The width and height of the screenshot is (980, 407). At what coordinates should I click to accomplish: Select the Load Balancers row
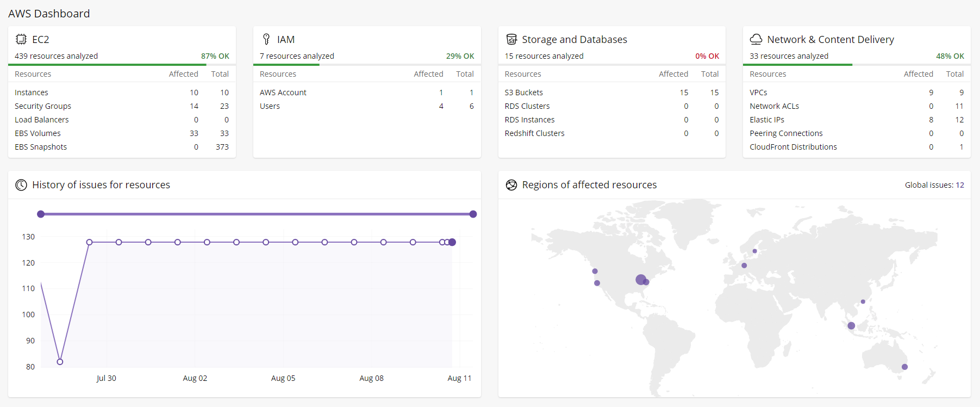(x=122, y=120)
